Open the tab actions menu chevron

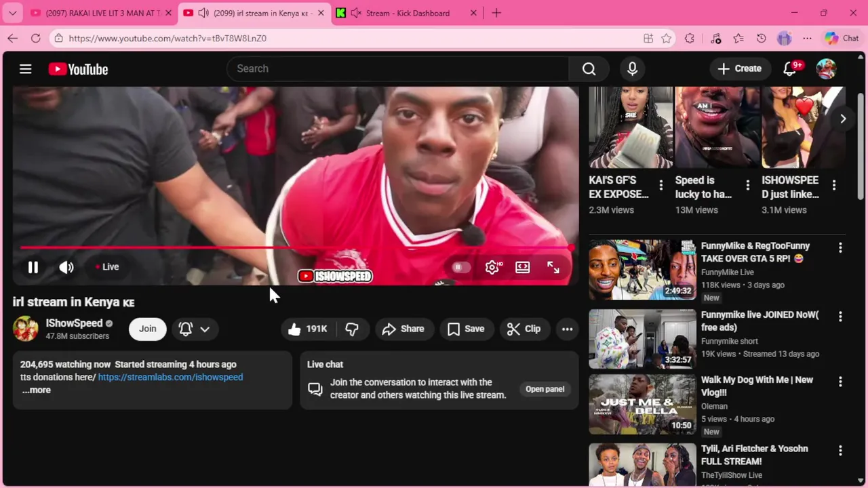[12, 13]
